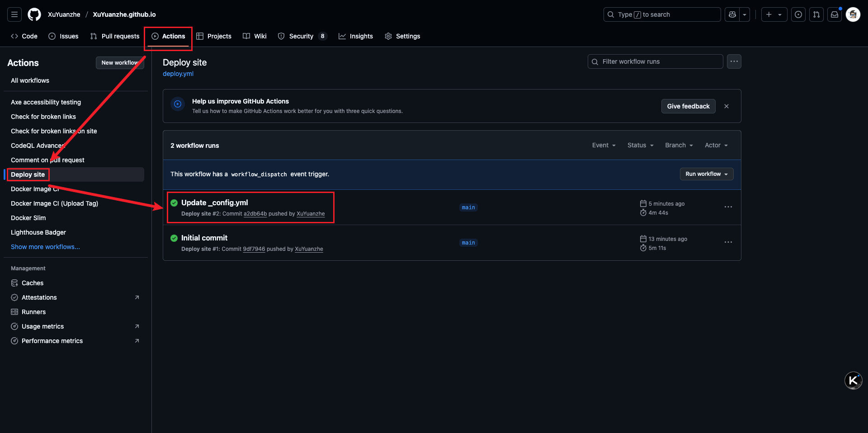
Task: Go to GitHub homepage via Octocat logo
Action: coord(34,14)
